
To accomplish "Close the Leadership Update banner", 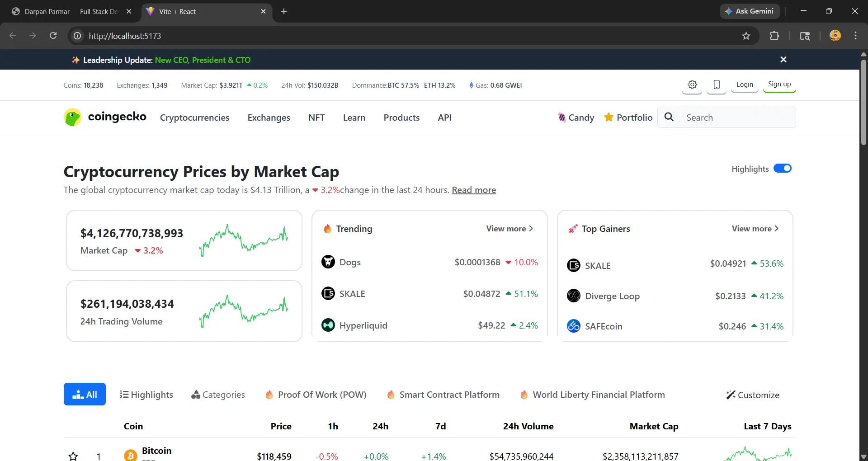I will coord(783,60).
